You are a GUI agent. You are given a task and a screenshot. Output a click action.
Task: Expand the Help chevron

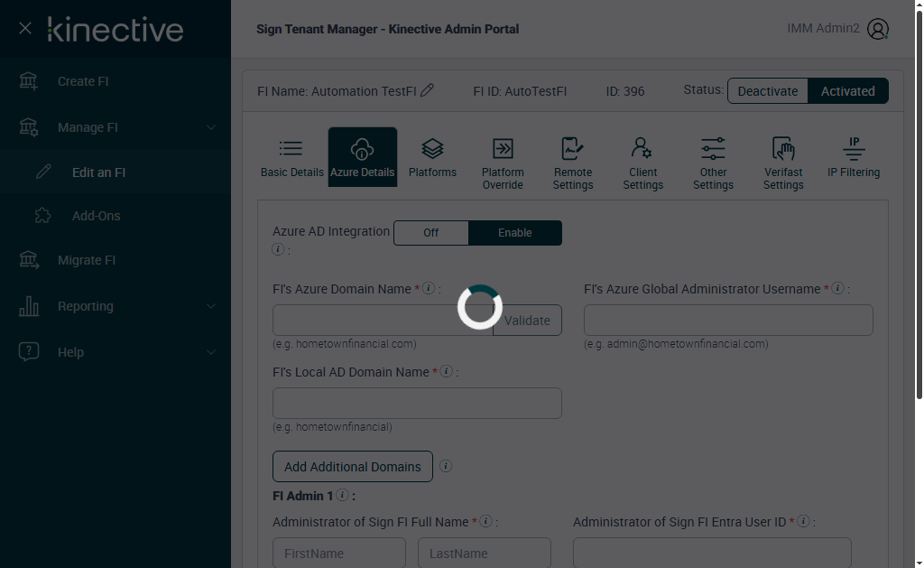(x=210, y=352)
